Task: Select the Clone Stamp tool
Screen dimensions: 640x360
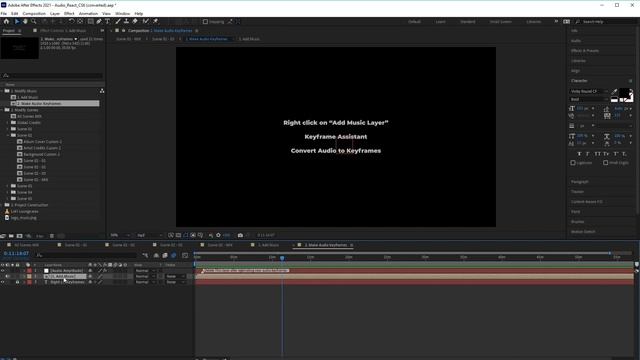Action: click(127, 21)
